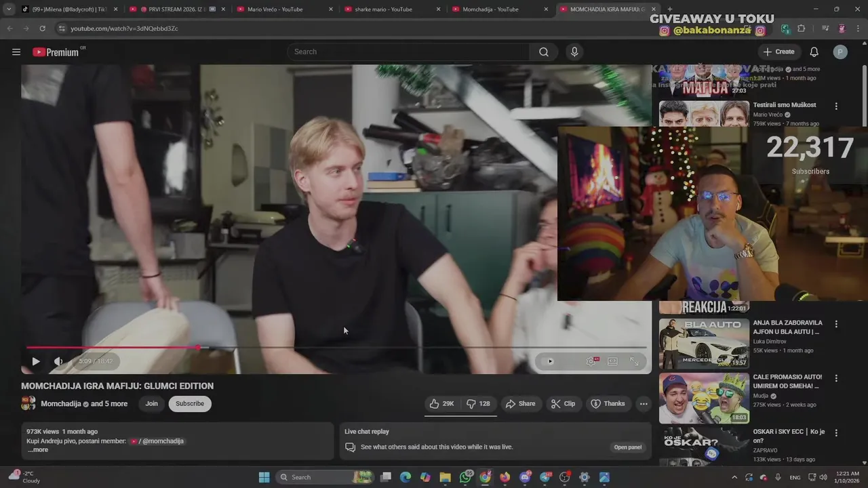Open Momchadija channel avatar
The height and width of the screenshot is (488, 868).
(x=28, y=403)
